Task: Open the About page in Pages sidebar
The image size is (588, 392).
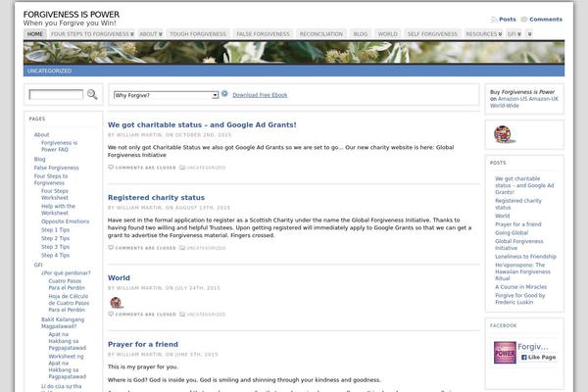Action: (41, 134)
